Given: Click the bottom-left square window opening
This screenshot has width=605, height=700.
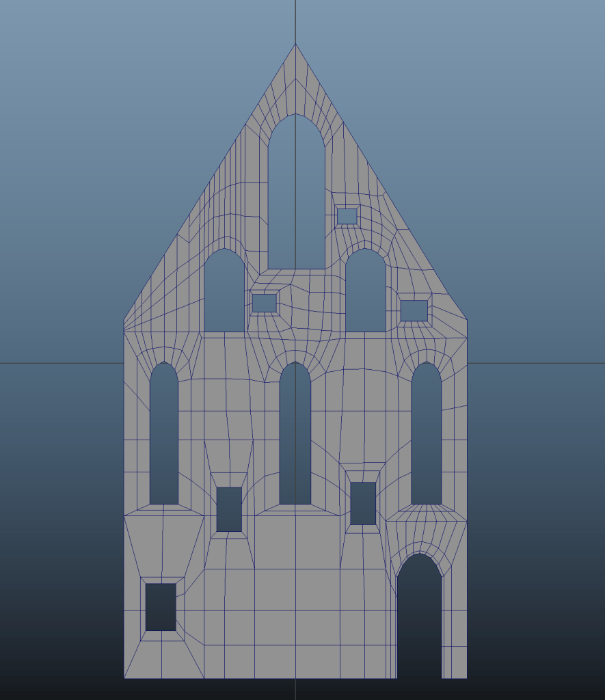Looking at the screenshot, I should pos(161,607).
